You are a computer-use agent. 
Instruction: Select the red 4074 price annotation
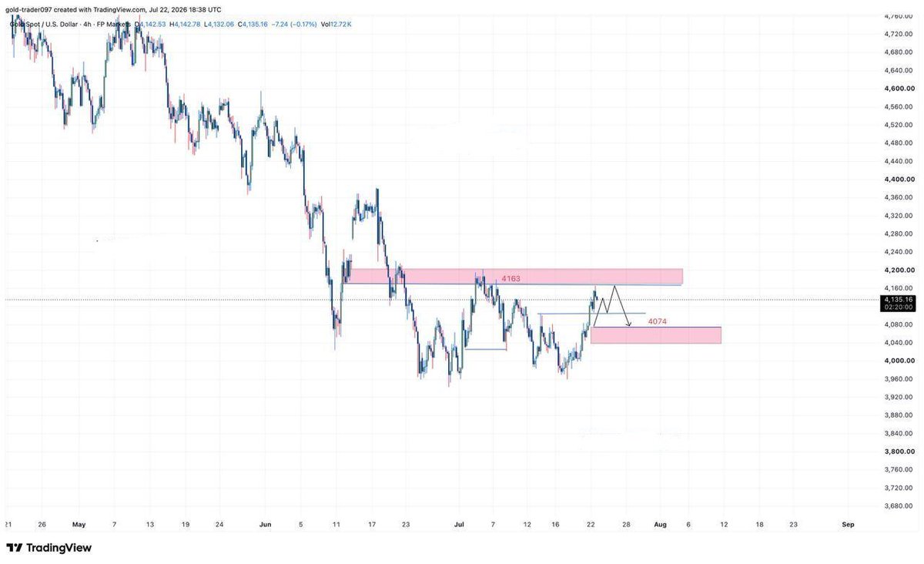[x=657, y=321]
